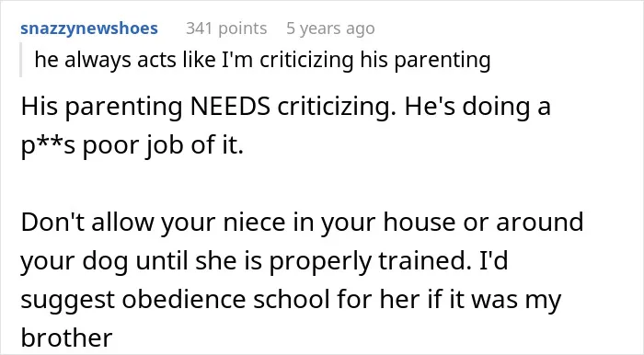Viewport: 644px width, 355px height.
Task: Click the word criticizing in the quote
Action: pyautogui.click(x=306, y=60)
